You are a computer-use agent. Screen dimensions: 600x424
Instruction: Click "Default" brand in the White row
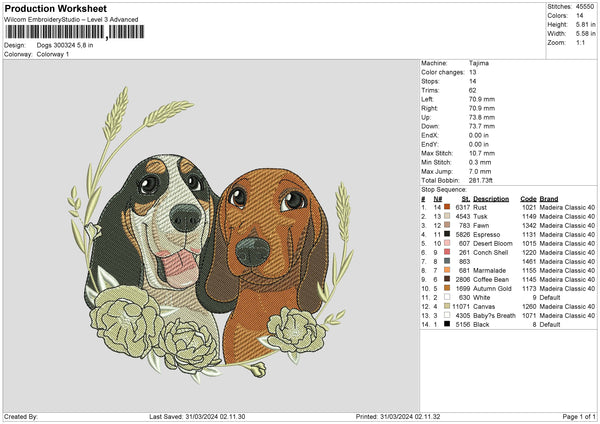550,297
